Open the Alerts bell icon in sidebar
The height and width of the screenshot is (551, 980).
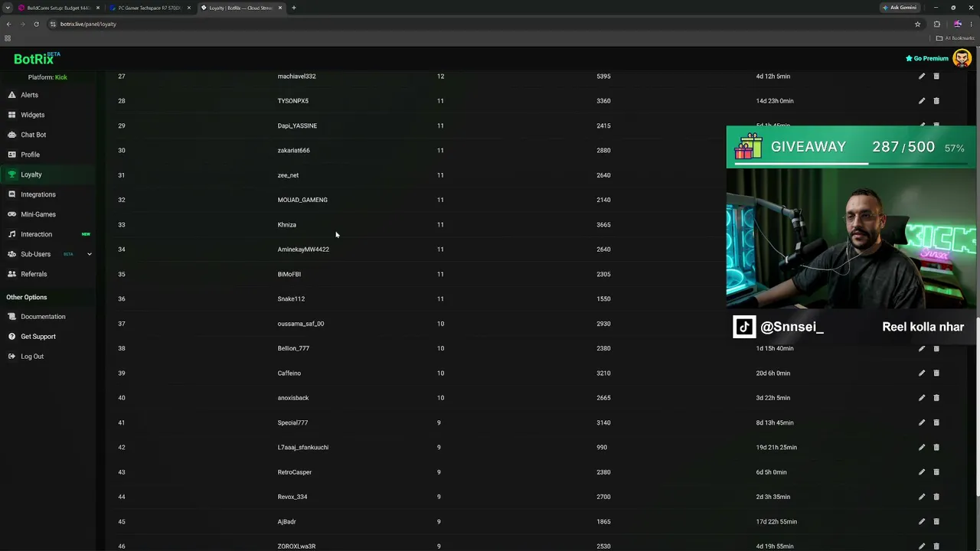(x=11, y=95)
